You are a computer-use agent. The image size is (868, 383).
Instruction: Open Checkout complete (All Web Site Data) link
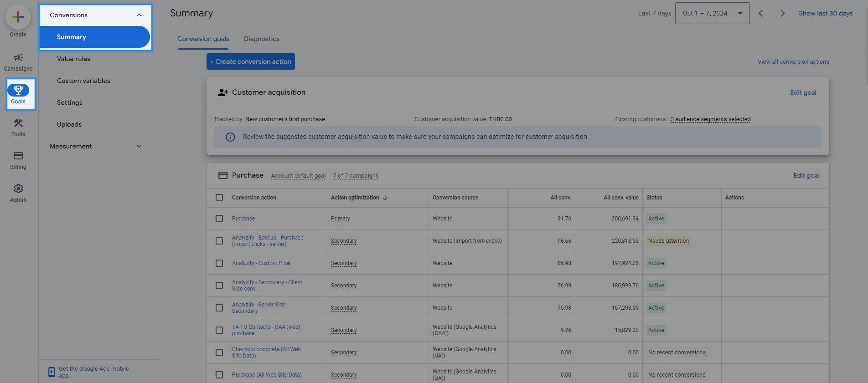click(266, 352)
